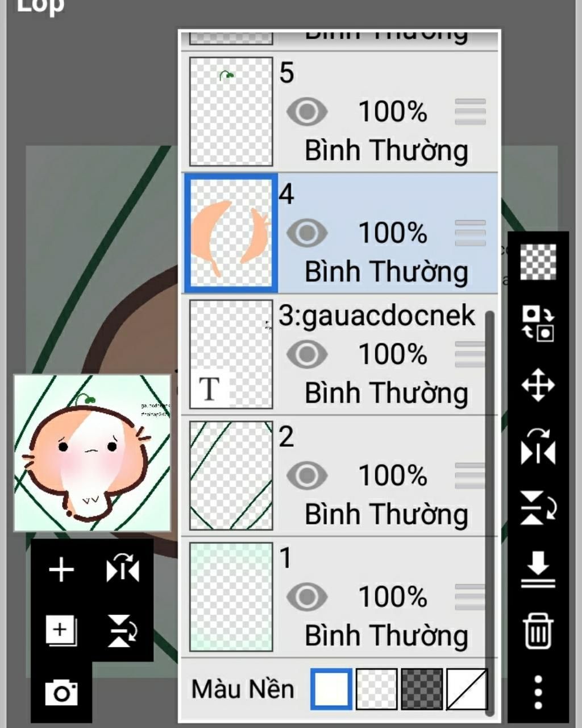Select the move transform cross-arrows icon
The width and height of the screenshot is (582, 728).
[x=538, y=385]
